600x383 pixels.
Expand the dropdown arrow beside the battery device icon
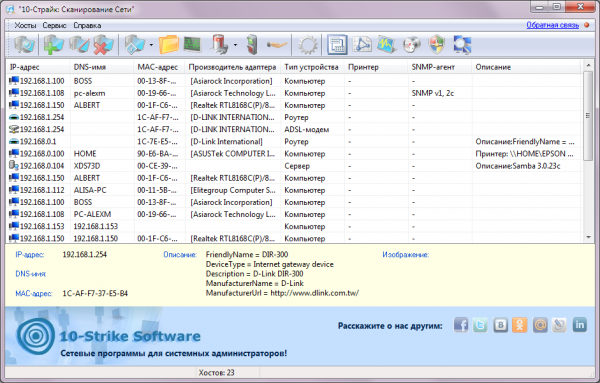[235, 45]
